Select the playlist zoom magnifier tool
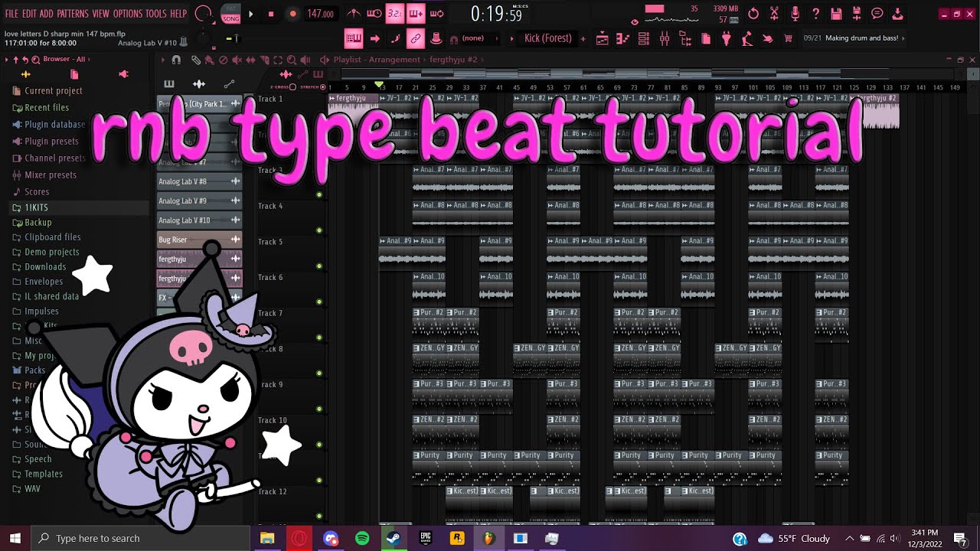The height and width of the screenshot is (551, 980). tap(292, 60)
